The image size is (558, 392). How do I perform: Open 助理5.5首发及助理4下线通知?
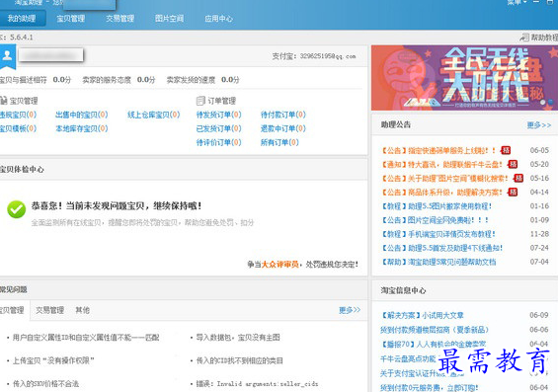(442, 248)
